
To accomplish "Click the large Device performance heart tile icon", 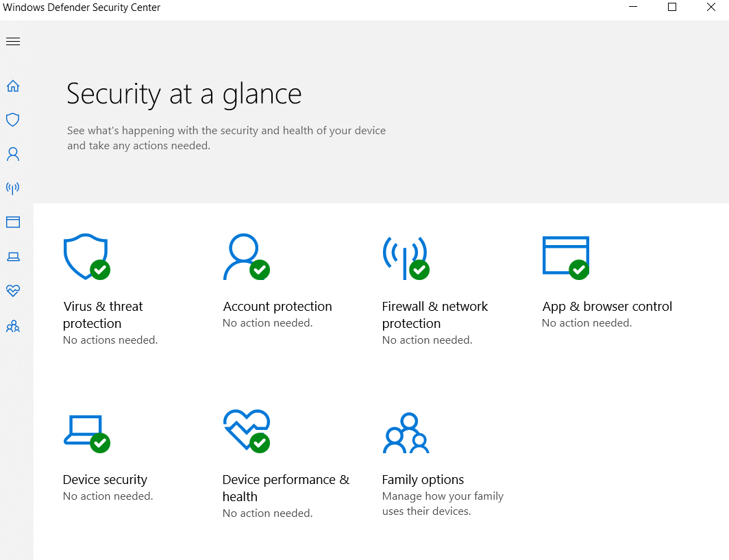I will tap(245, 430).
